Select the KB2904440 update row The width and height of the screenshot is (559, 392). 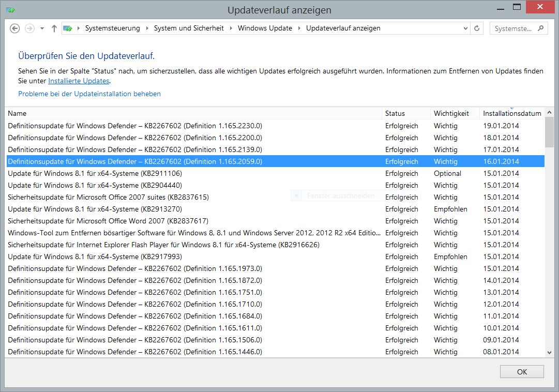[275, 186]
